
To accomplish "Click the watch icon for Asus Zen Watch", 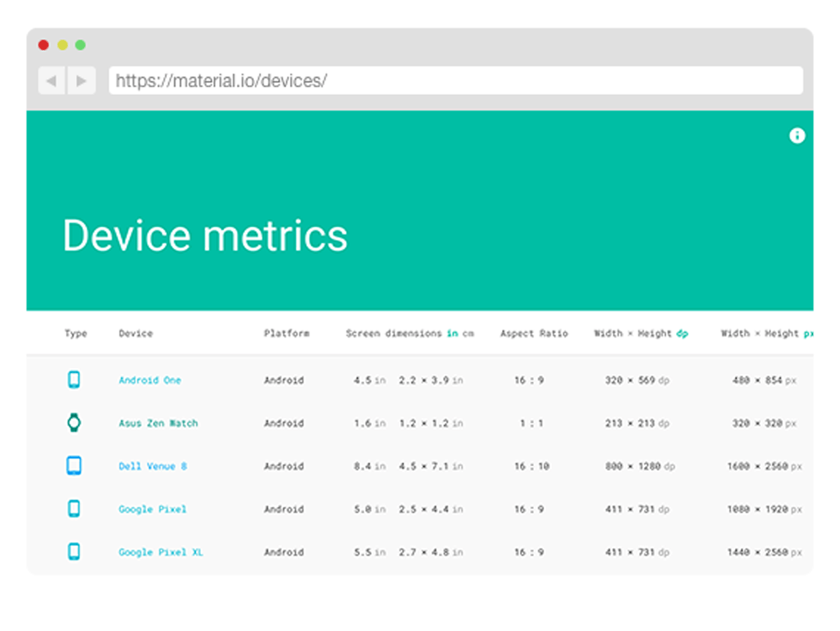I will point(74,423).
